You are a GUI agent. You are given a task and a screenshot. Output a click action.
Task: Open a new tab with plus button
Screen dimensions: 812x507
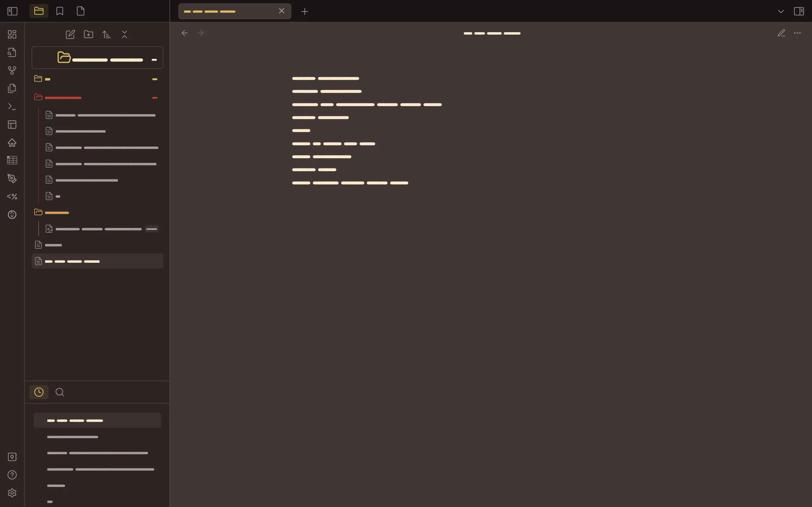click(x=305, y=11)
